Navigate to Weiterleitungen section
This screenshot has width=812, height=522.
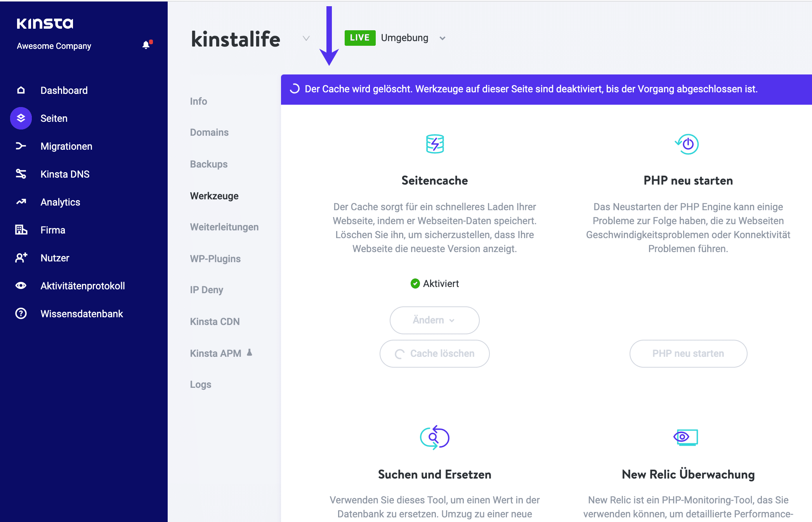point(224,227)
